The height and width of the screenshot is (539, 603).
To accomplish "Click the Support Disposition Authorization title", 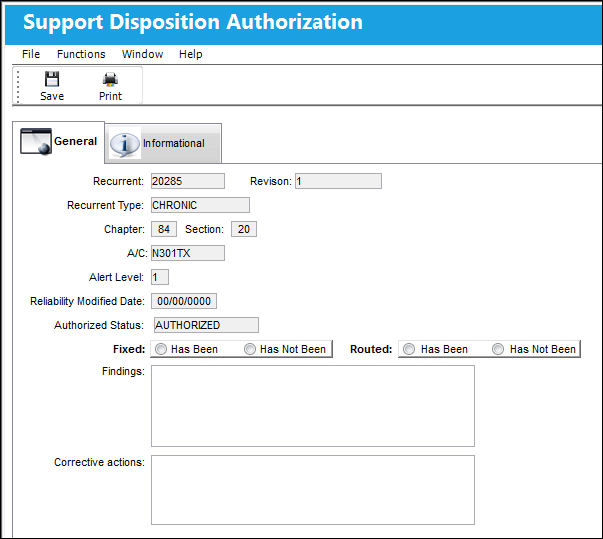I will point(193,22).
